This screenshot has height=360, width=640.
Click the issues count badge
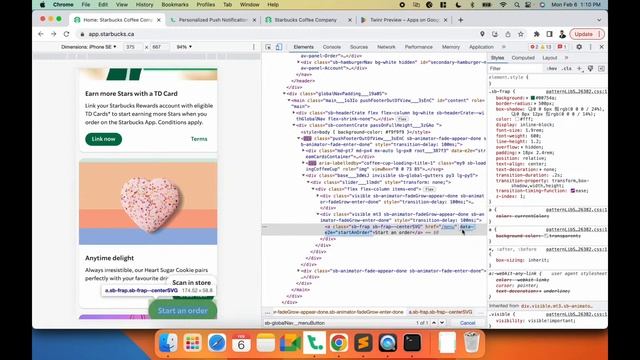[562, 47]
